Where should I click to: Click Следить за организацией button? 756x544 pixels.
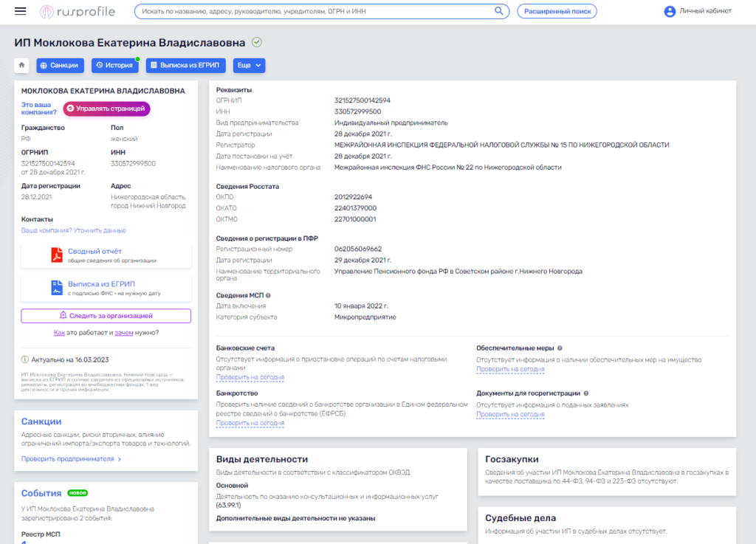(x=106, y=316)
